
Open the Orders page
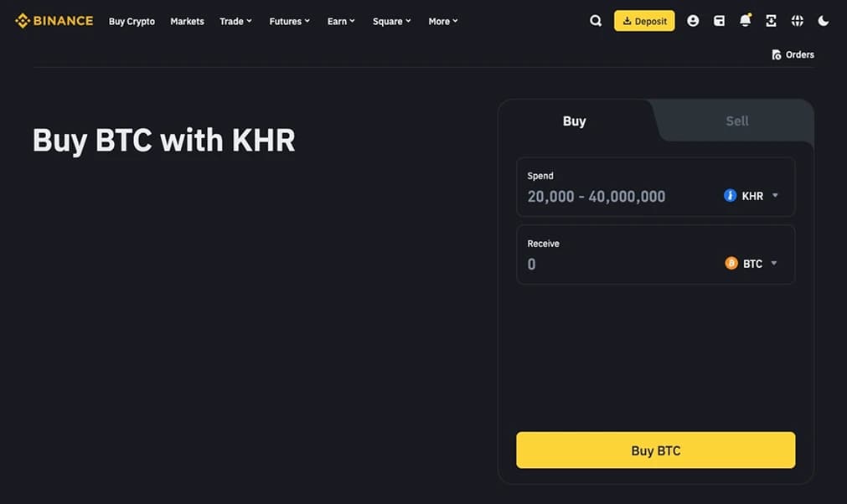[792, 54]
